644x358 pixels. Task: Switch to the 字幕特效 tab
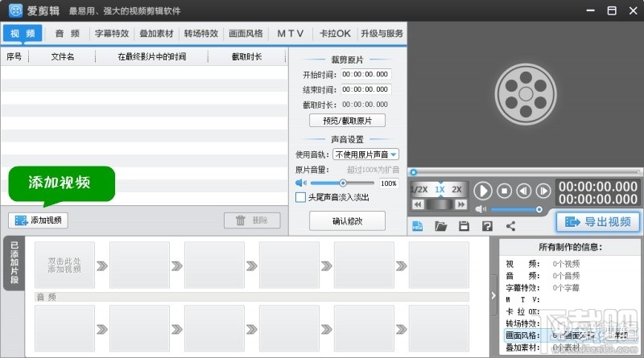[112, 34]
